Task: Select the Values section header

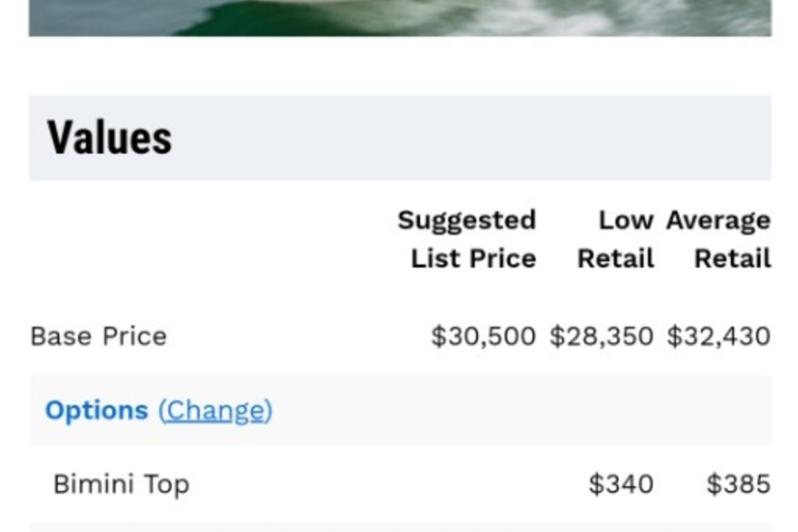Action: (x=400, y=138)
